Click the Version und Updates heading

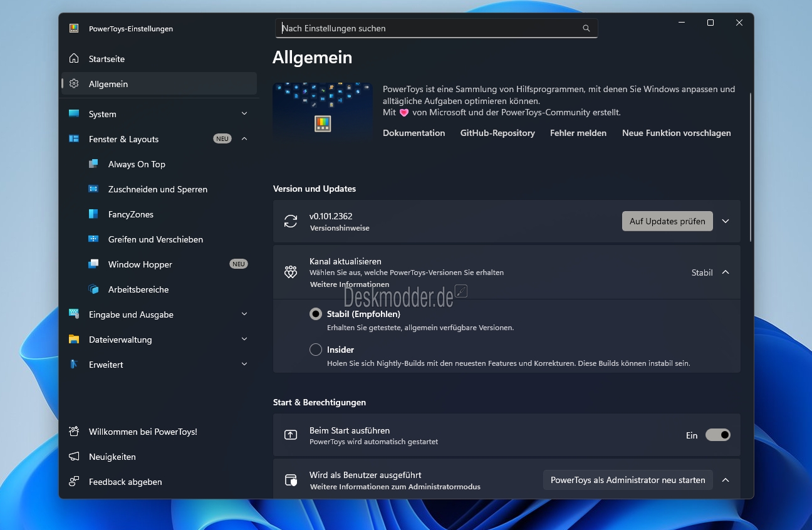click(x=315, y=189)
